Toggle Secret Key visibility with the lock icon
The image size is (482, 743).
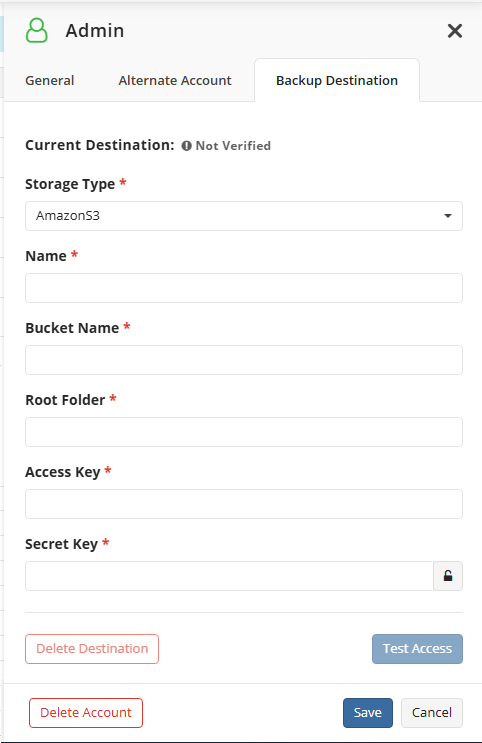pyautogui.click(x=448, y=576)
